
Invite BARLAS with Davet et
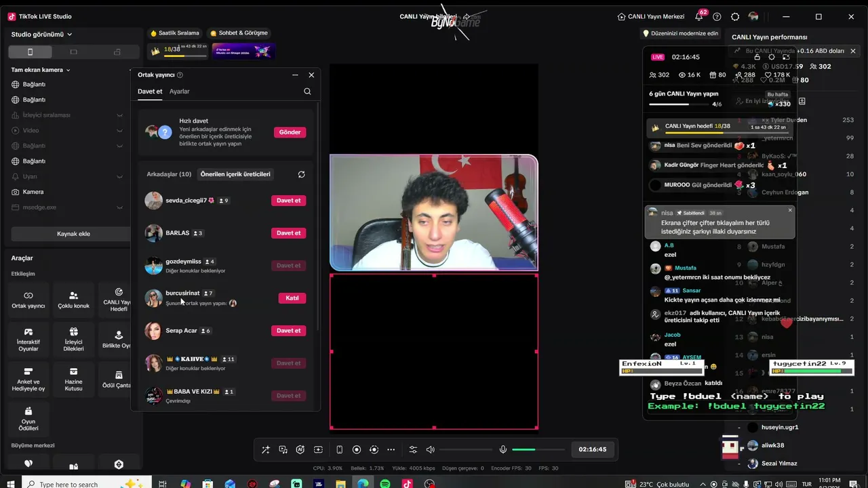pyautogui.click(x=288, y=233)
